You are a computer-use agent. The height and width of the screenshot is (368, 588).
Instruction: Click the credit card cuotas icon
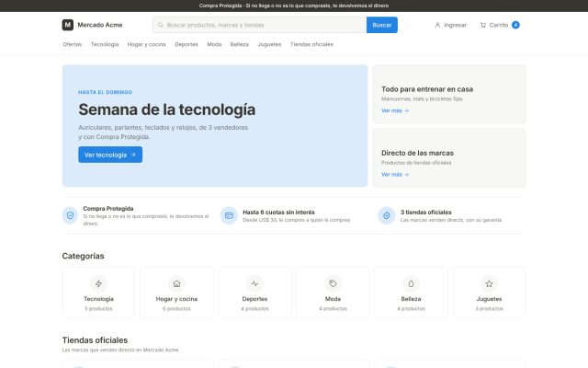tap(229, 215)
